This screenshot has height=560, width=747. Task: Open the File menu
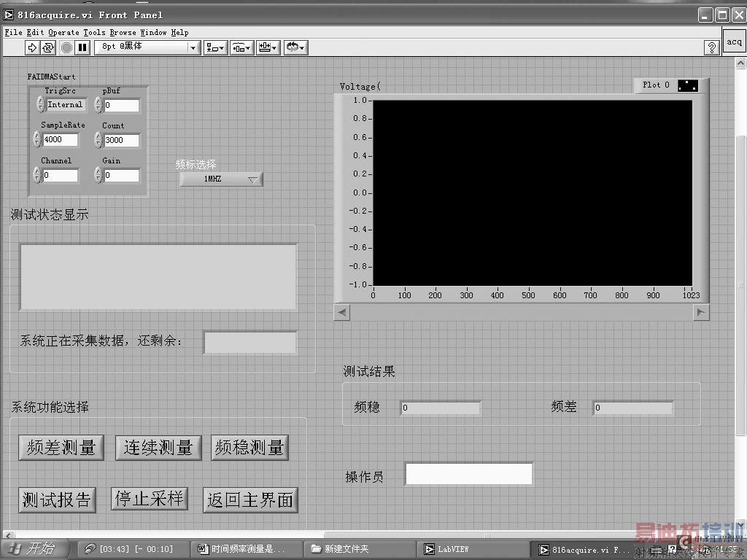point(13,32)
